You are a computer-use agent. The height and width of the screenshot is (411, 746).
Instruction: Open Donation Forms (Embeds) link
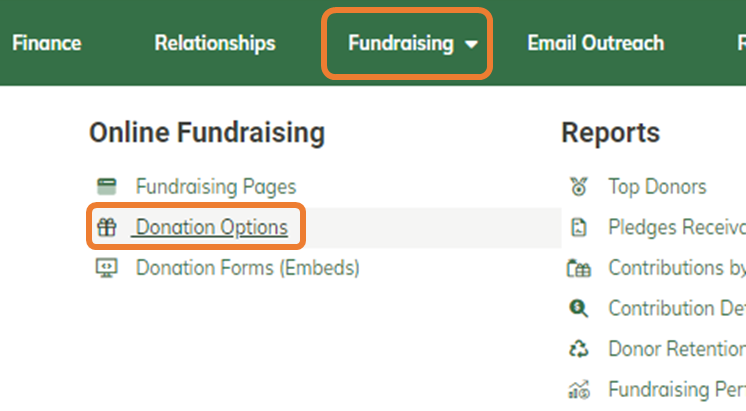[x=247, y=268]
